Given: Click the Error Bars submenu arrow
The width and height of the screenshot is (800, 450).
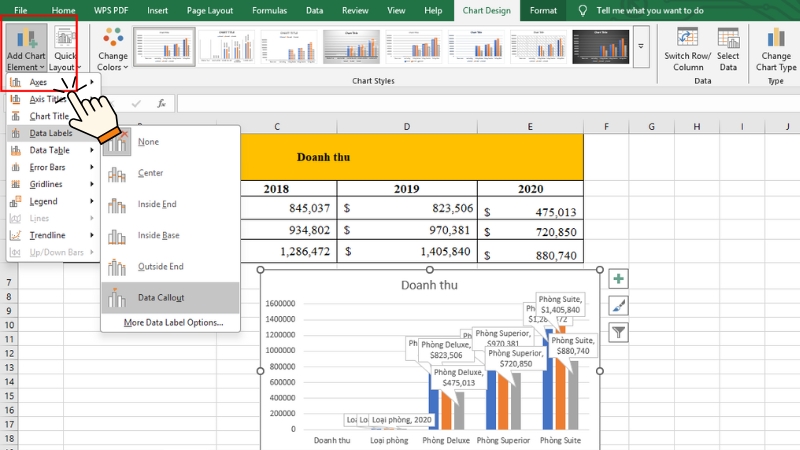Looking at the screenshot, I should click(x=92, y=167).
